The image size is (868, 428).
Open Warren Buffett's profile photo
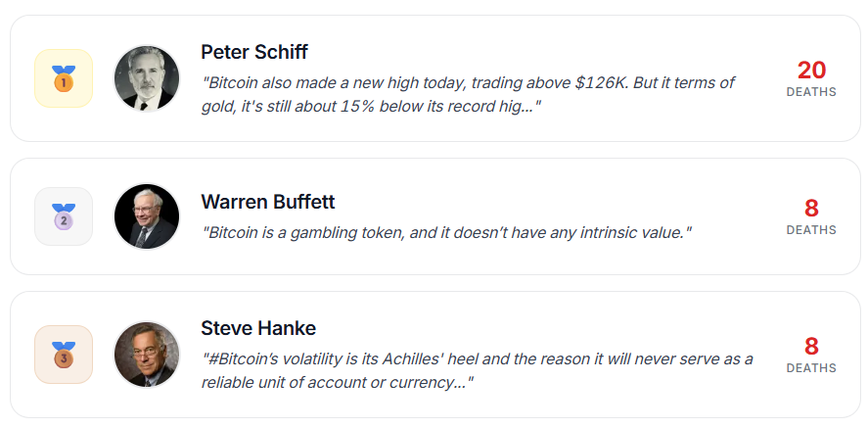[147, 216]
